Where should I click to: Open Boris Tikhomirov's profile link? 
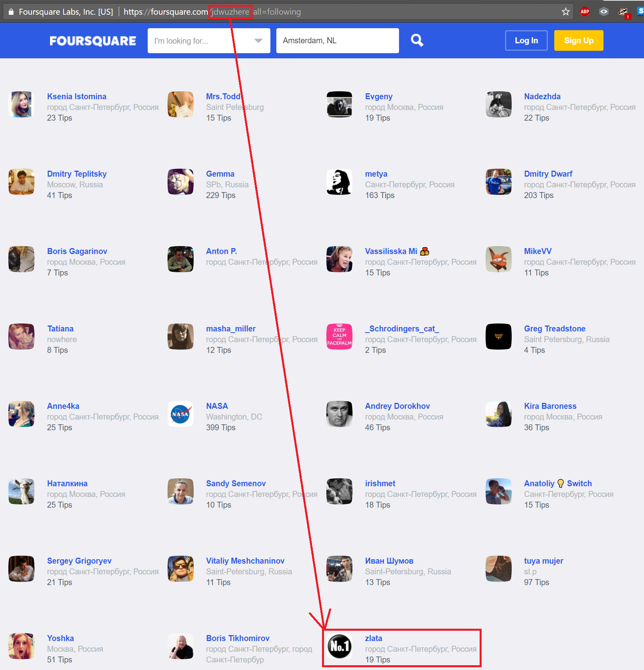point(238,638)
